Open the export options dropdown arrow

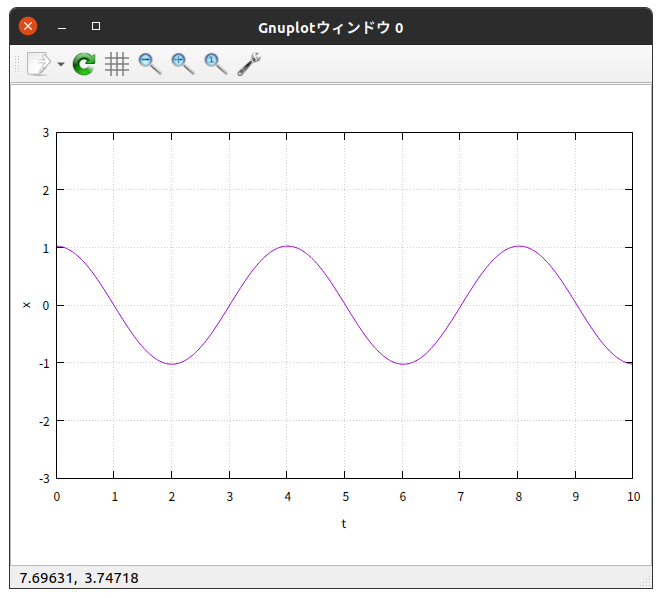61,64
